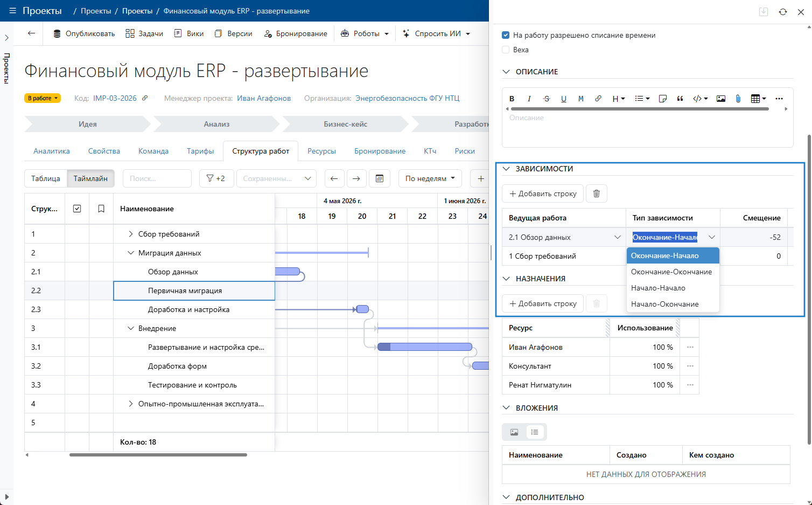The image size is (812, 505).
Task: Insert a blockquote in the description
Action: tap(680, 99)
